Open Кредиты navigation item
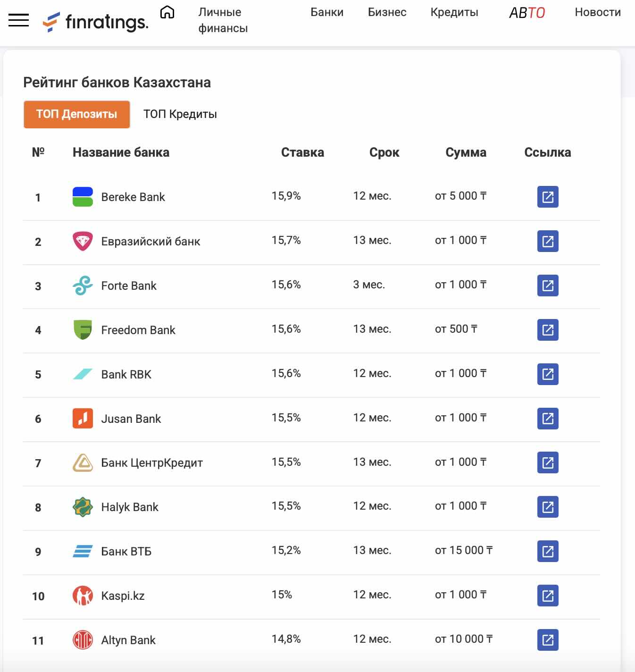The image size is (635, 672). [454, 12]
